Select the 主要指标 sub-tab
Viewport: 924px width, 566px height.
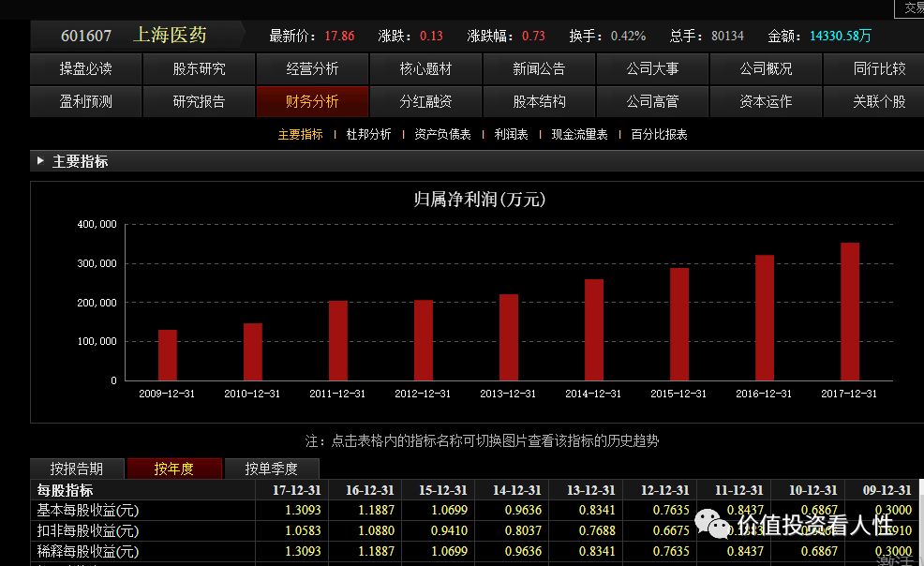coord(301,134)
